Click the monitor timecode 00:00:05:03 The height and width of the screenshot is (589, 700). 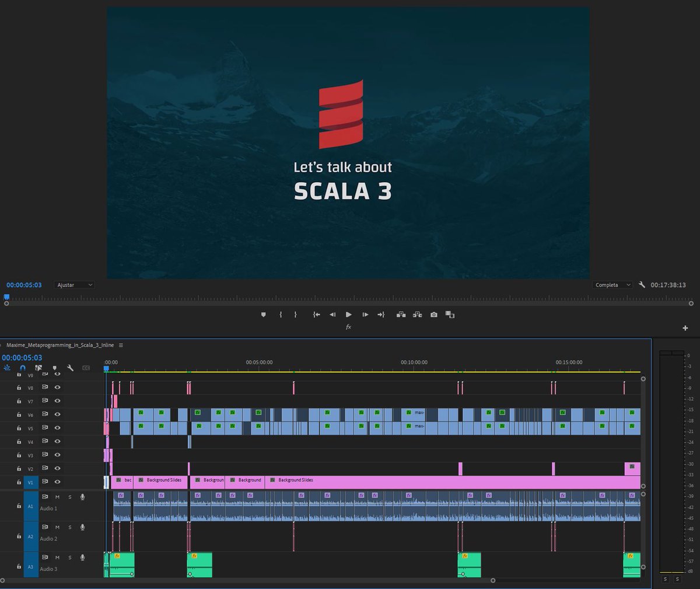coord(24,285)
